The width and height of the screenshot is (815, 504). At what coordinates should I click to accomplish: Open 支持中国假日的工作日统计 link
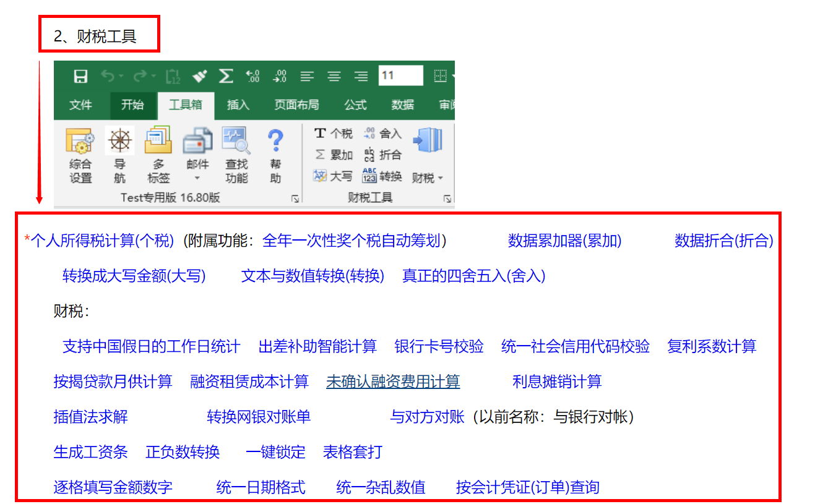[x=152, y=346]
